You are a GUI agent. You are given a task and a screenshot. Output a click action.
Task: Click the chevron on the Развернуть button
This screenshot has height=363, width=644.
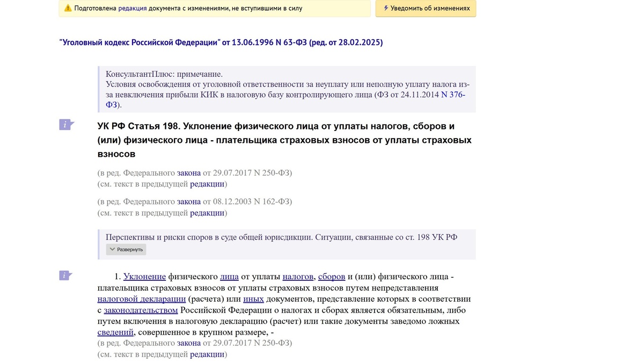(113, 249)
